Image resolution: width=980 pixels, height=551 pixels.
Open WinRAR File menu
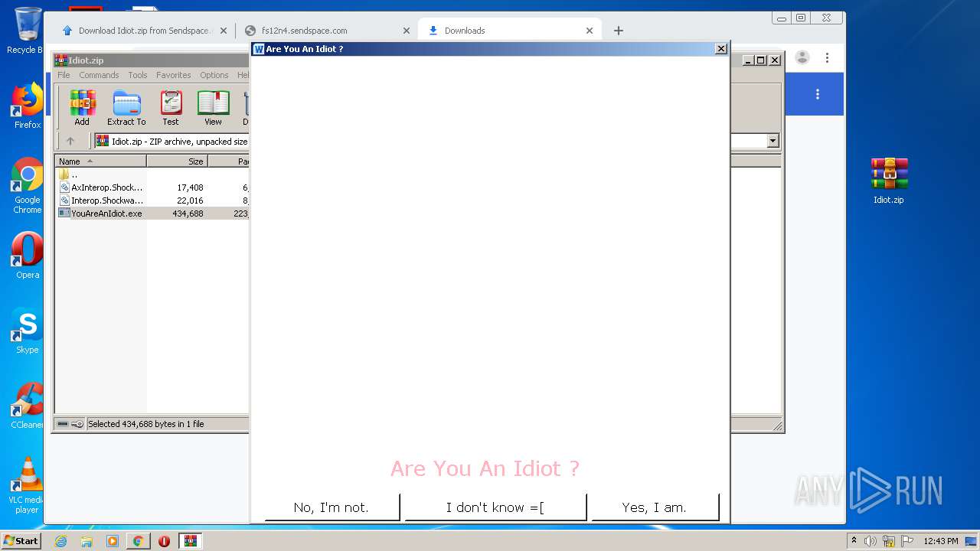point(64,75)
